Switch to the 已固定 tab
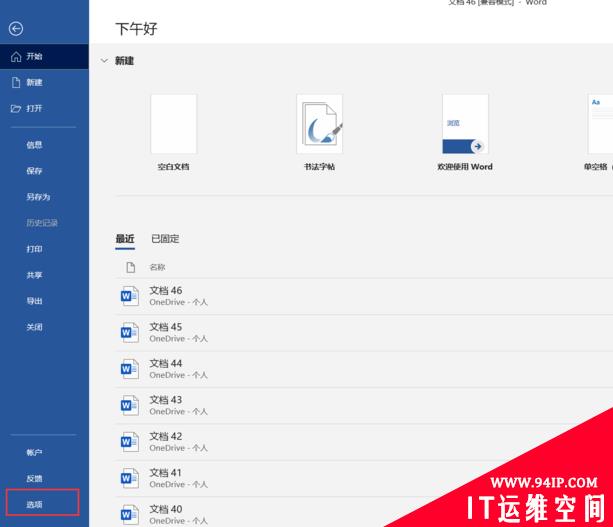The width and height of the screenshot is (613, 527). [165, 239]
